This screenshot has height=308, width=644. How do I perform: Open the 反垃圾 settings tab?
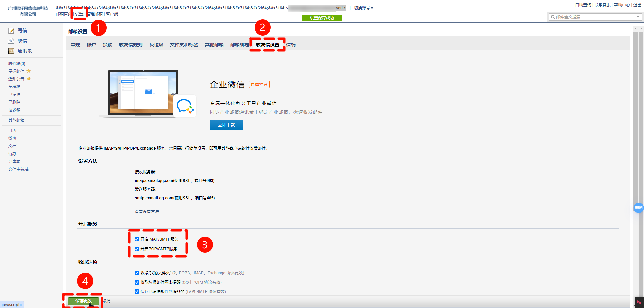tap(156, 44)
